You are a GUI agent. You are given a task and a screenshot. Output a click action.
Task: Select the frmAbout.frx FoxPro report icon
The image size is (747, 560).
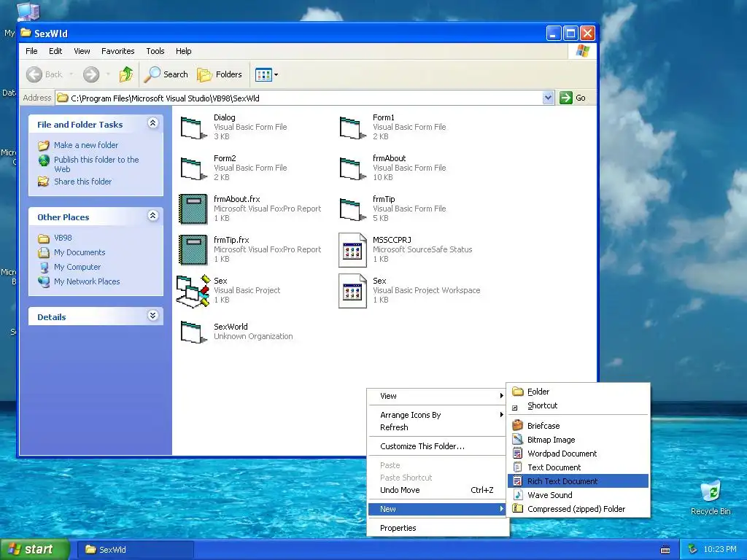193,209
